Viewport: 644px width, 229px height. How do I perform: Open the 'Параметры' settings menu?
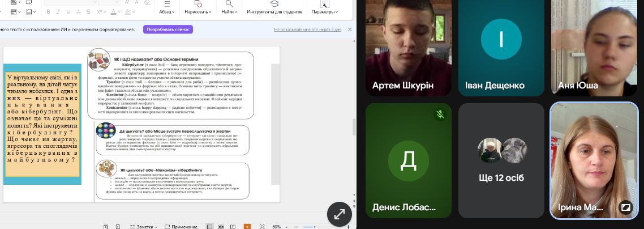[325, 11]
